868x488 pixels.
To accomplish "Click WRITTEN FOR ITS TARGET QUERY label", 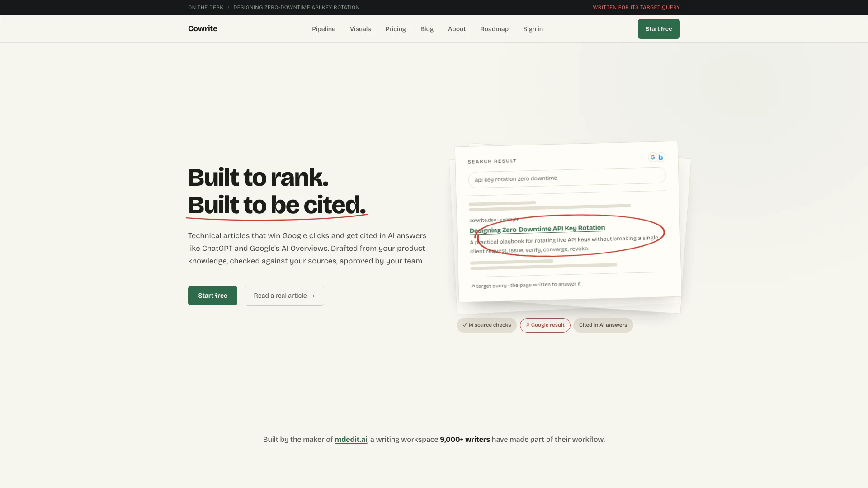I will [636, 7].
